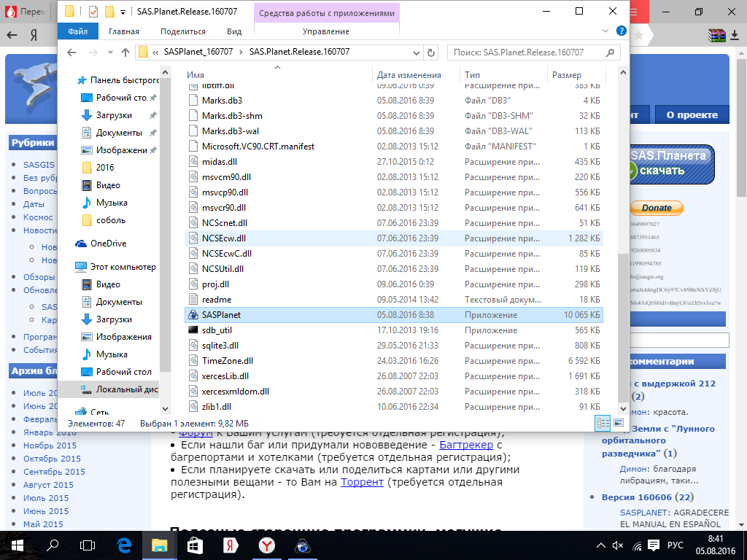Screen dimensions: 747x560
Task: Select NCSEcw.dll file row
Action: (x=393, y=238)
